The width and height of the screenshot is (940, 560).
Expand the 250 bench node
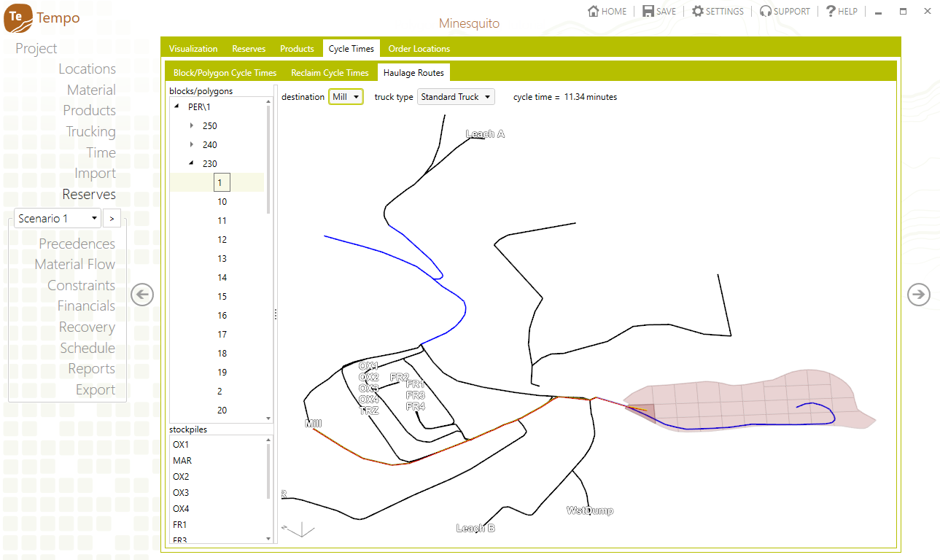point(192,125)
